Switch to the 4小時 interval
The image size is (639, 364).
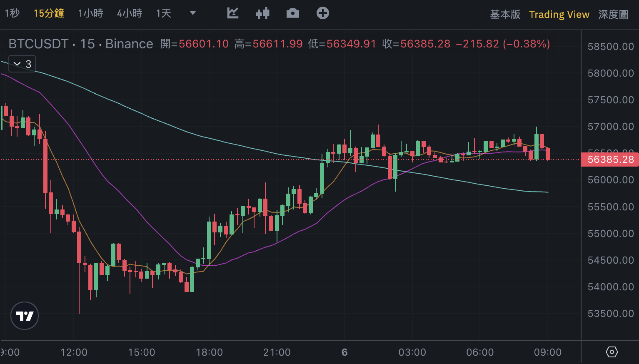[130, 13]
